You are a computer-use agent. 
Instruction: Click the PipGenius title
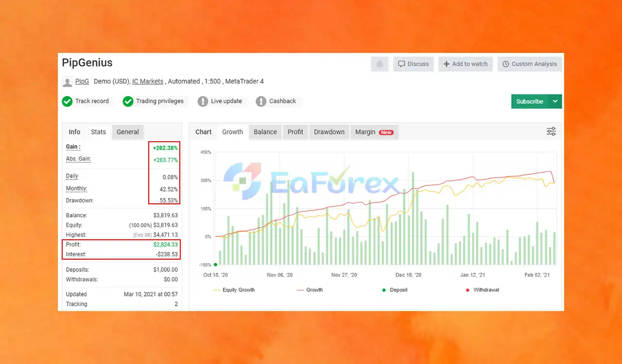pyautogui.click(x=87, y=63)
